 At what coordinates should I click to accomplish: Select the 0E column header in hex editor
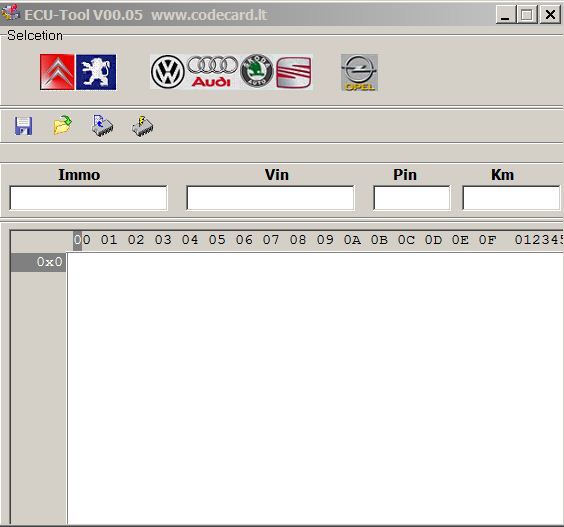460,240
